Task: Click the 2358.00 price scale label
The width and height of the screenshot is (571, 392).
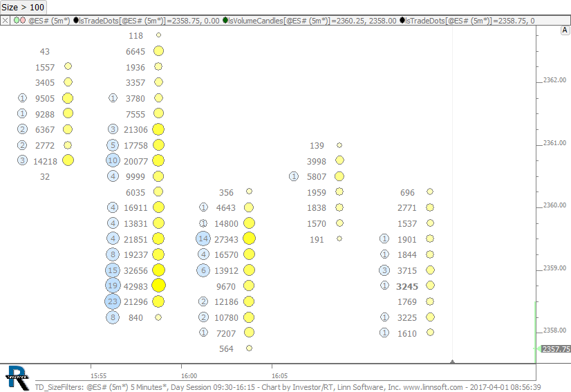Action: point(554,330)
